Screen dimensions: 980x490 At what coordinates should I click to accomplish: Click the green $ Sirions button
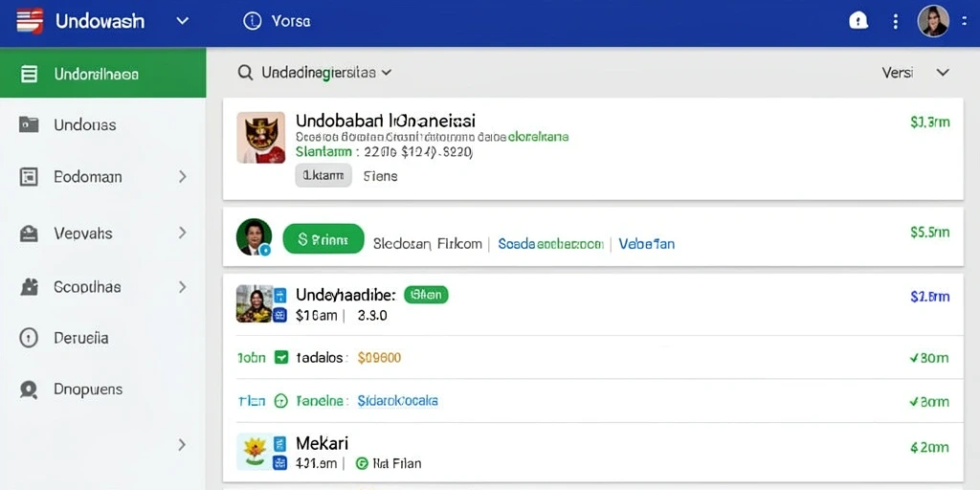tap(323, 238)
